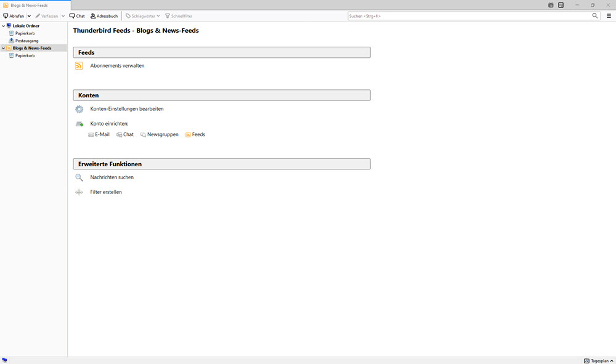The width and height of the screenshot is (616, 364).
Task: Set up a new Newsgruppen account
Action: (x=162, y=134)
